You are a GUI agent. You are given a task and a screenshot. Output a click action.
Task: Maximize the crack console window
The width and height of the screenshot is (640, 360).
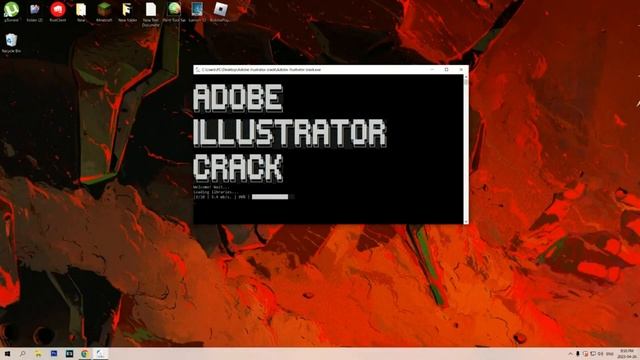pyautogui.click(x=447, y=70)
